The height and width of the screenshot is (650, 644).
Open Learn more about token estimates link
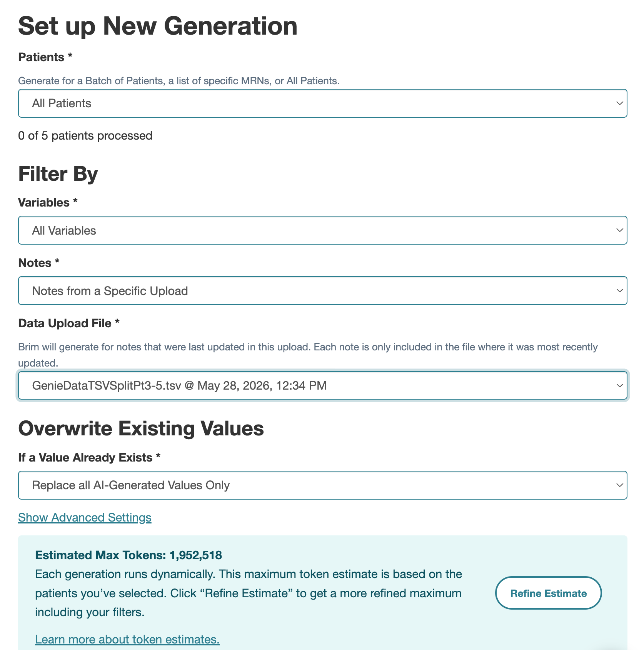click(x=127, y=639)
